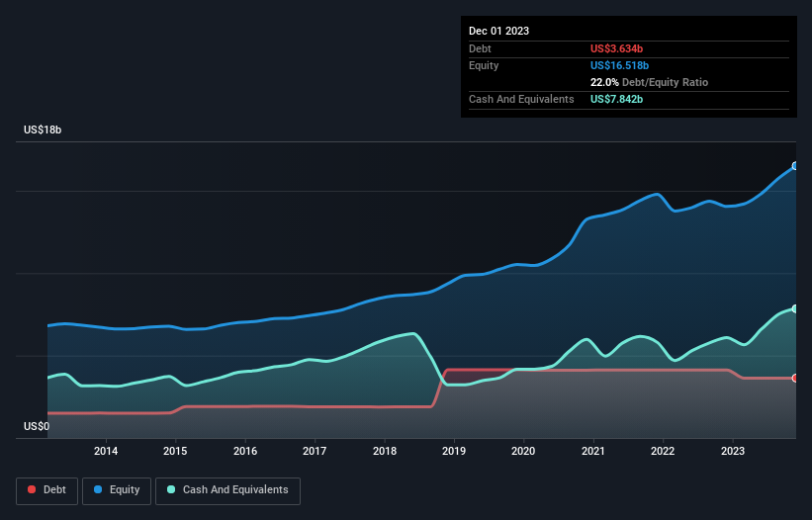Click the Debt label in tooltip
812x520 pixels.
[480, 48]
